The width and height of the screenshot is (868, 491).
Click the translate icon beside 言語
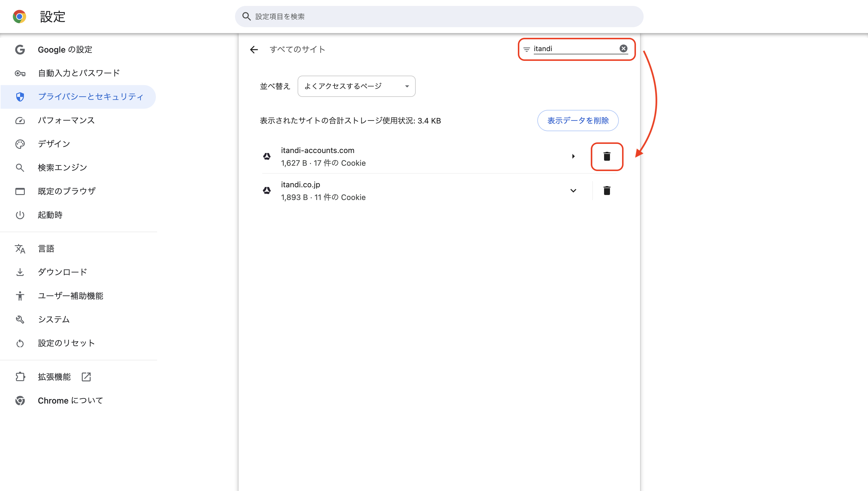click(x=20, y=248)
